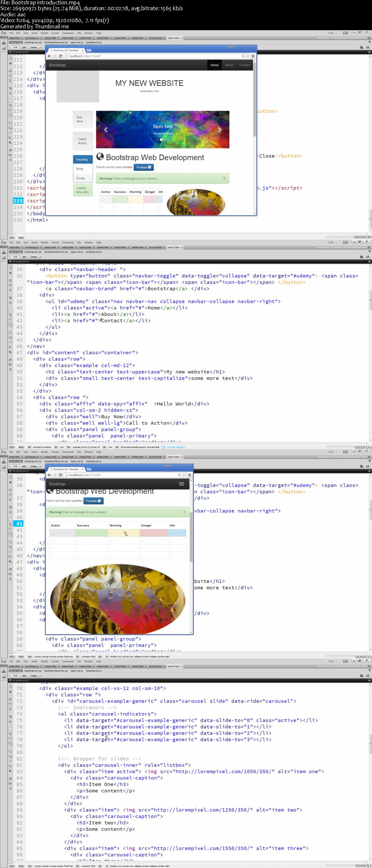372x868 pixels.
Task: Click site map icon beside Source Code, 00:01:00 frame
Action: pyautogui.click(x=4, y=252)
